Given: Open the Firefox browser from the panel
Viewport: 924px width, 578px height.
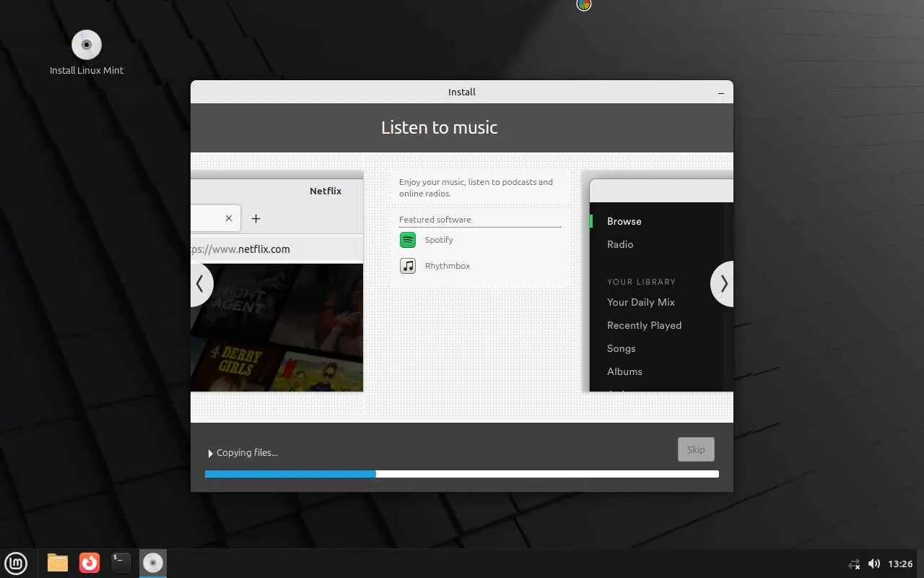Looking at the screenshot, I should tap(90, 563).
